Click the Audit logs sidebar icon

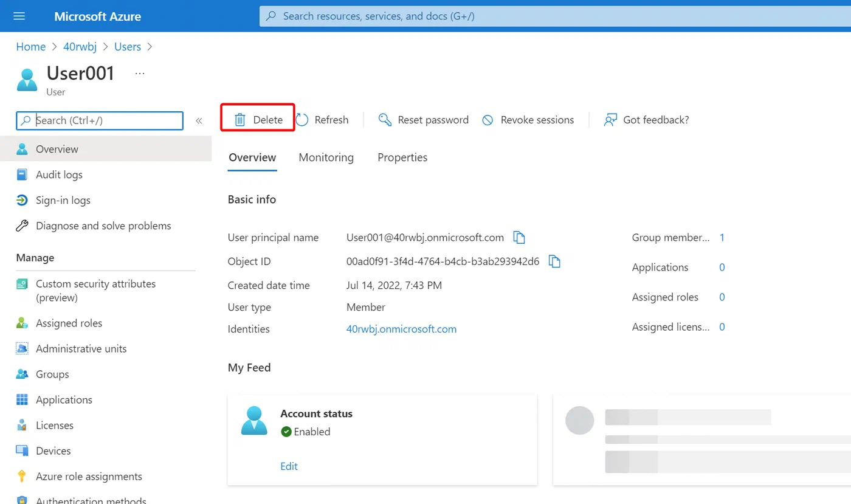22,174
